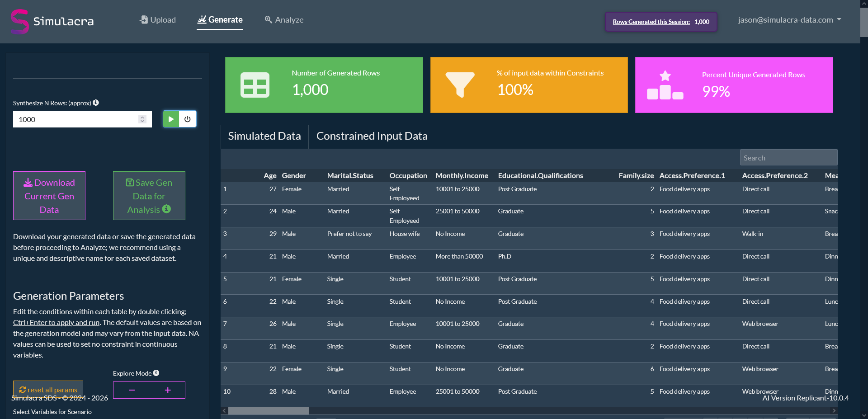Screen dimensions: 868x419
Task: Click Rows Generated this Session link
Action: 651,22
